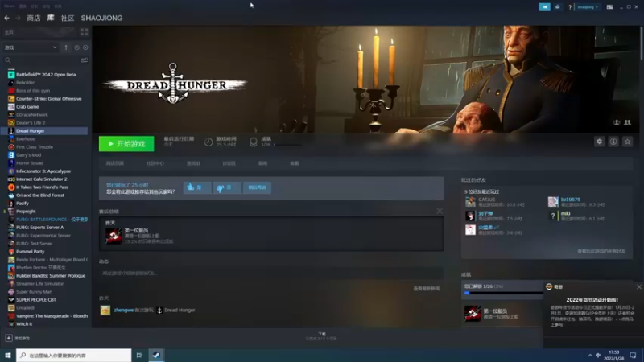
Task: Open the 游戏 category dropdown
Action: tap(31, 47)
